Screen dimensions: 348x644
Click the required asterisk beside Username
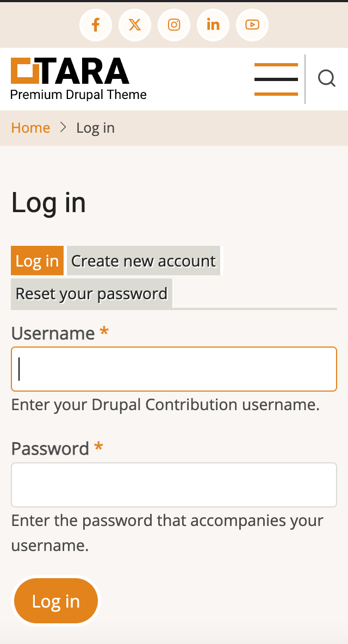click(x=103, y=332)
